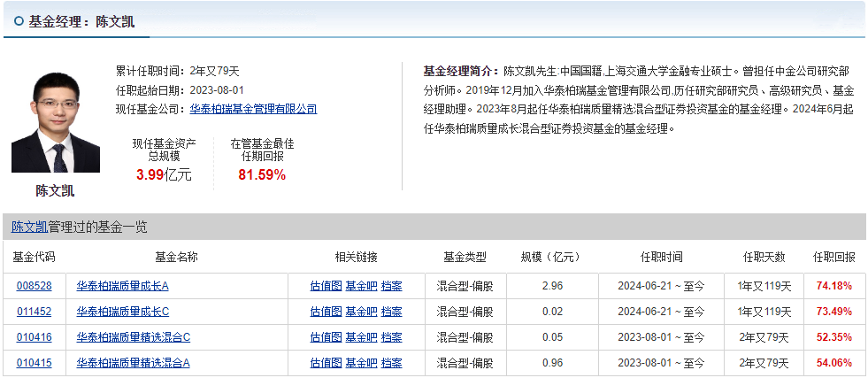
Task: Click the 基金类型 column header
Action: pyautogui.click(x=465, y=257)
